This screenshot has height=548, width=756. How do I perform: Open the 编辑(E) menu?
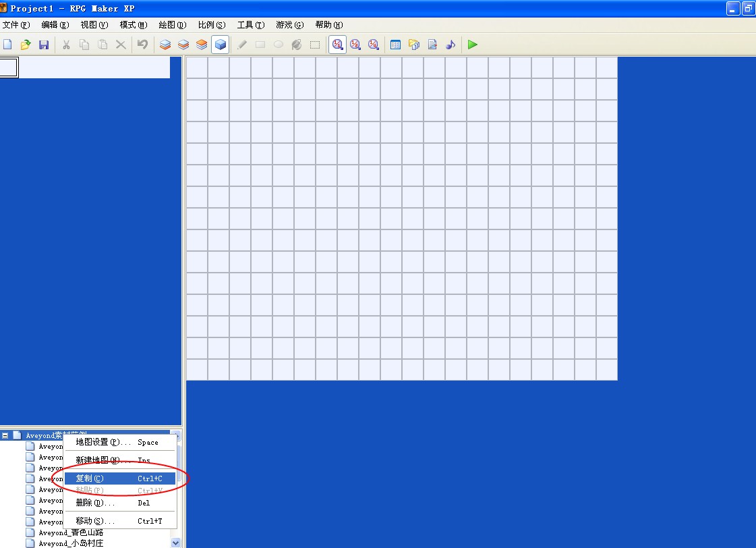pos(55,24)
